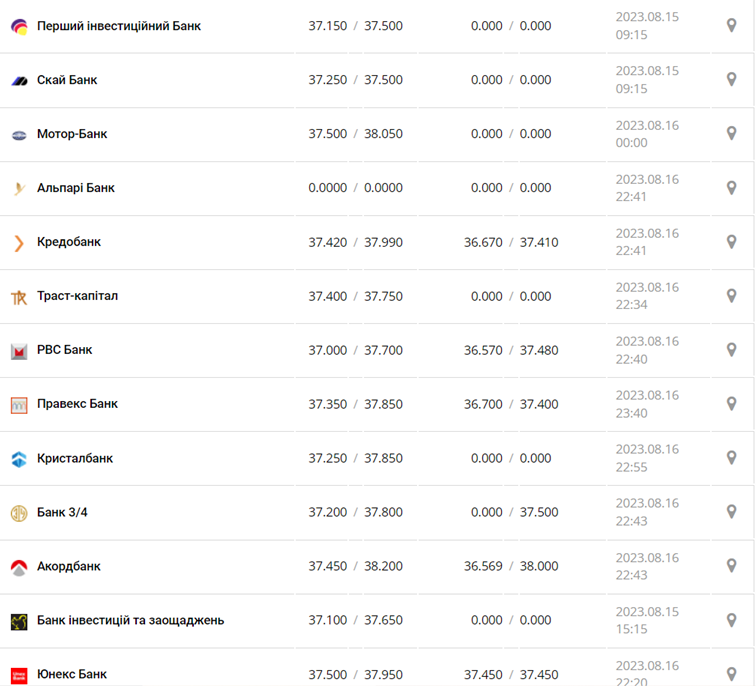This screenshot has width=756, height=686.
Task: Click the Юнекс Банк red logo
Action: 18,674
